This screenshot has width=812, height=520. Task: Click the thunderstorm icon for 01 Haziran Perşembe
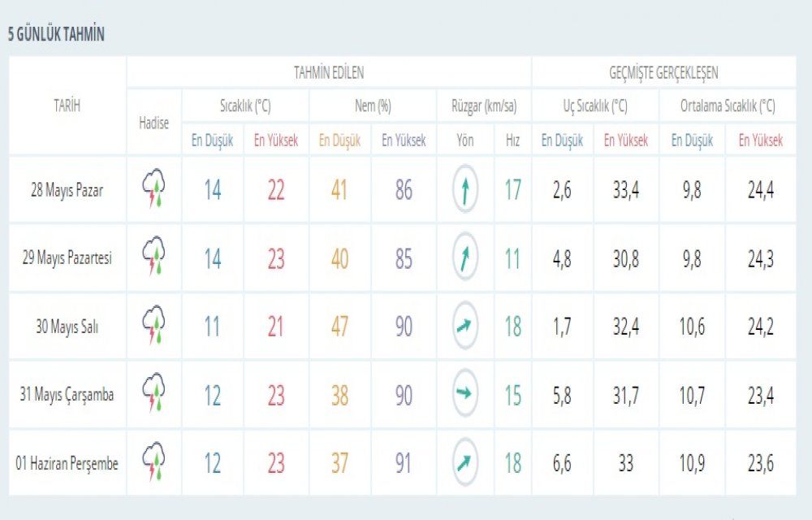pos(153,462)
